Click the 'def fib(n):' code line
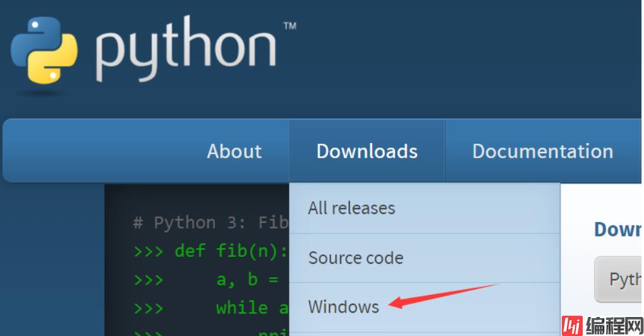 231,251
